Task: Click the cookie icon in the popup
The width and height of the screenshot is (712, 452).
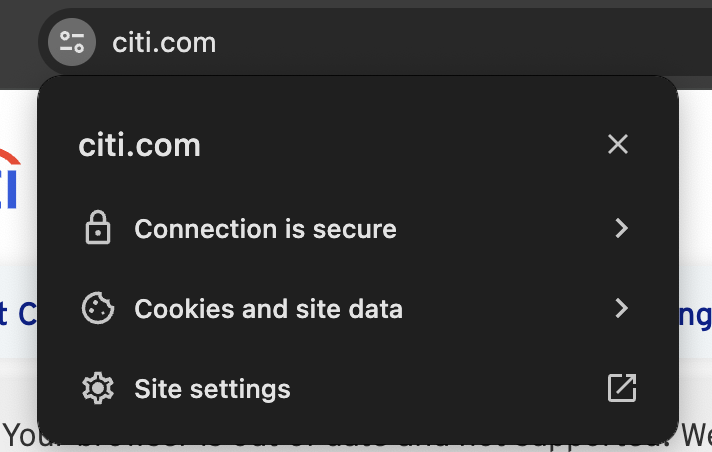Action: click(97, 309)
